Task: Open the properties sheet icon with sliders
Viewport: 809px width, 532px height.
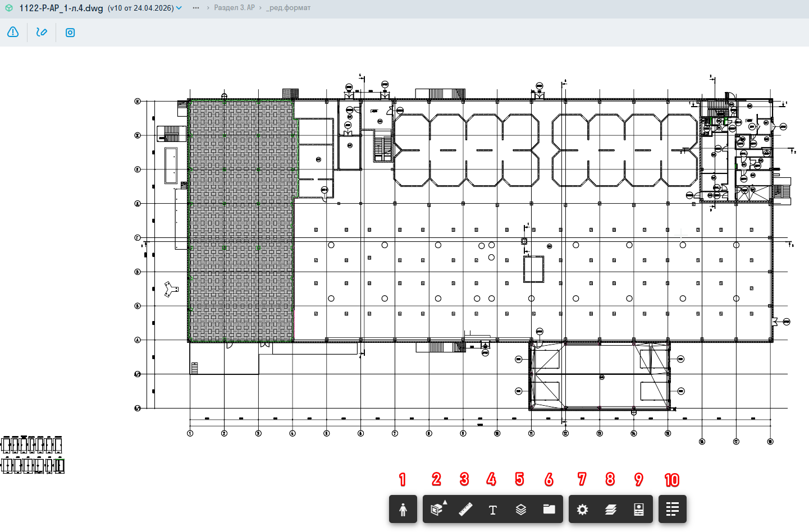Action: (x=638, y=510)
